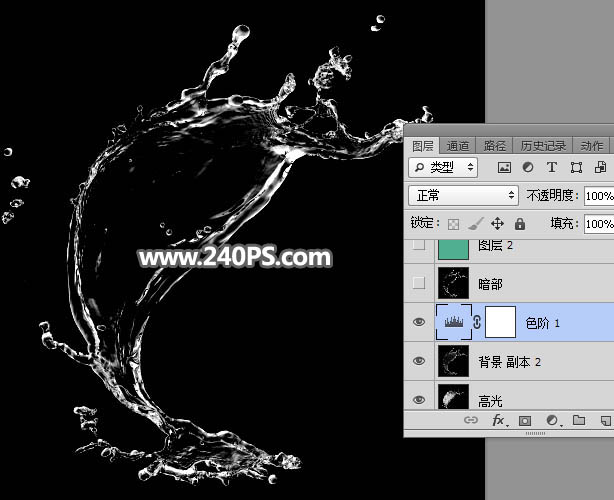Open the fx layer style menu
Image resolution: width=614 pixels, height=500 pixels.
(x=499, y=420)
